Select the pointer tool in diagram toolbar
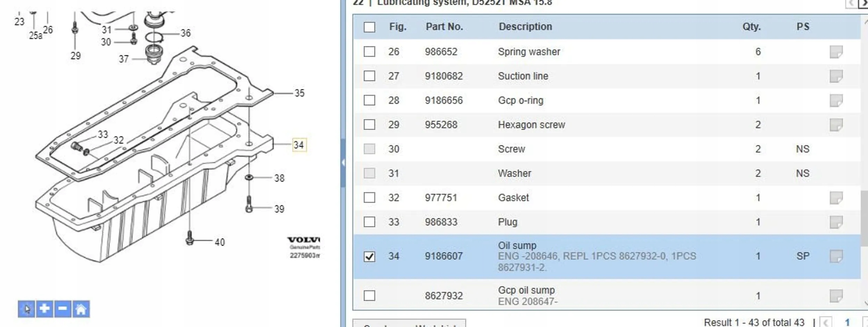Image resolution: width=868 pixels, height=327 pixels. pyautogui.click(x=26, y=309)
